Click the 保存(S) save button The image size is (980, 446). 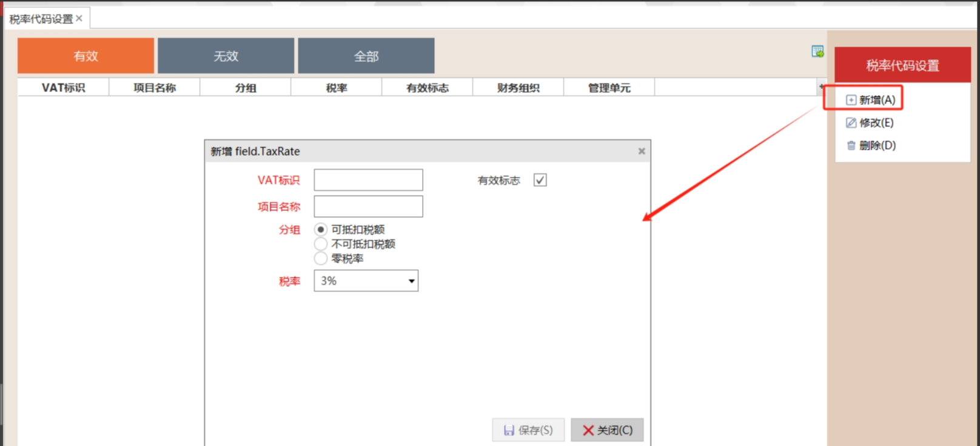[528, 430]
